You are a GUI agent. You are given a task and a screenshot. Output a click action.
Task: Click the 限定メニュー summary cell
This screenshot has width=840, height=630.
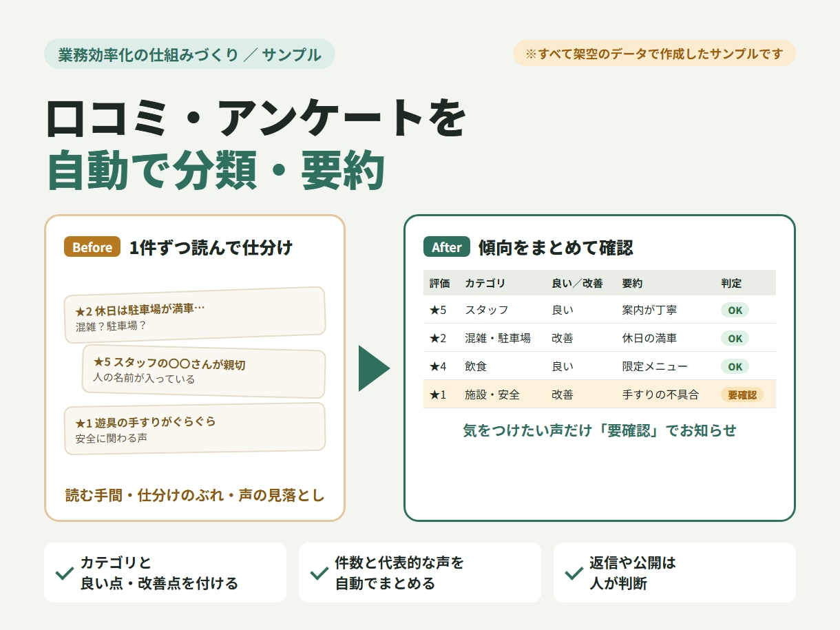(x=655, y=366)
